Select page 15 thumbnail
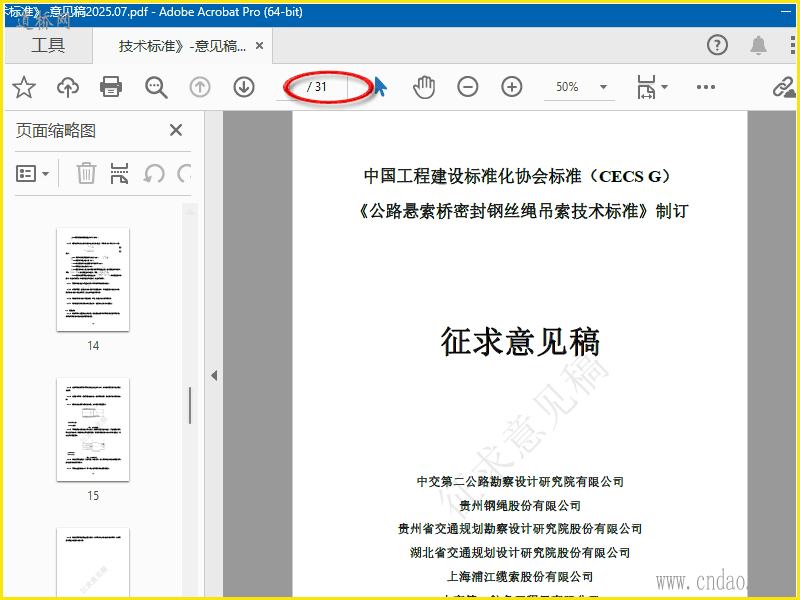The height and width of the screenshot is (600, 800). click(x=93, y=430)
